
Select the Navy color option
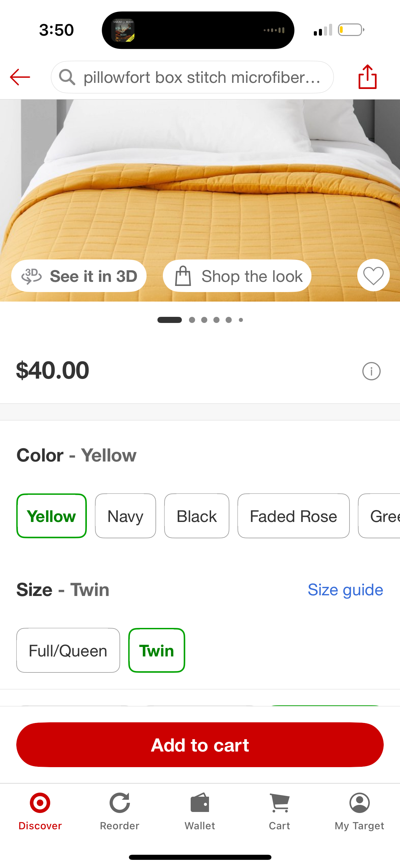(x=125, y=516)
